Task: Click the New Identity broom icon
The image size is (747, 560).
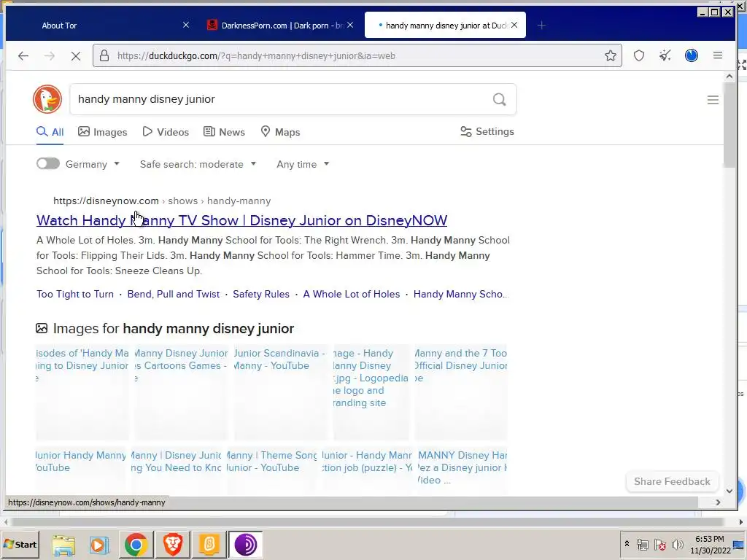Action: pyautogui.click(x=665, y=55)
